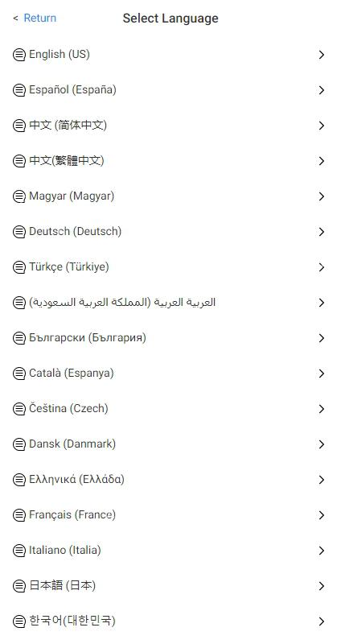
Task: Click the speech bubble icon beside Български (България)
Action: [18, 338]
